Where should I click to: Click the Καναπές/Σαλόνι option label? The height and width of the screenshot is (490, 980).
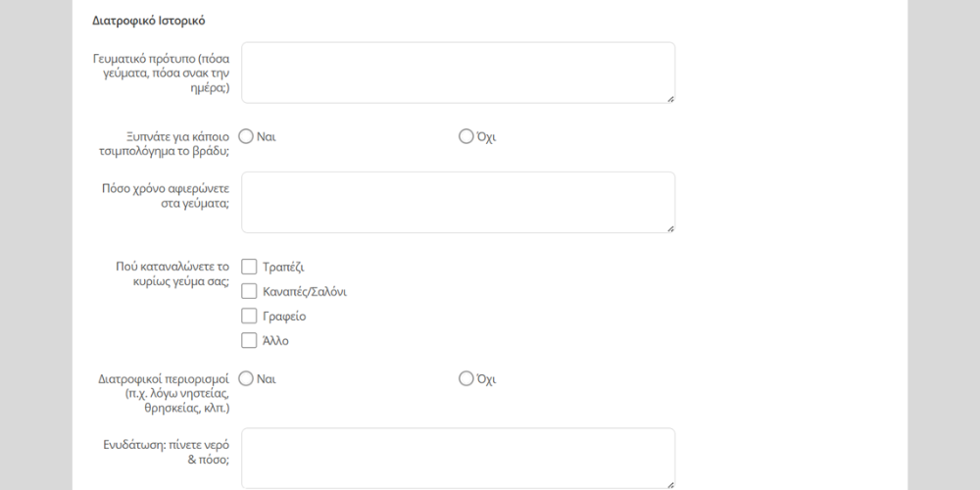click(305, 292)
